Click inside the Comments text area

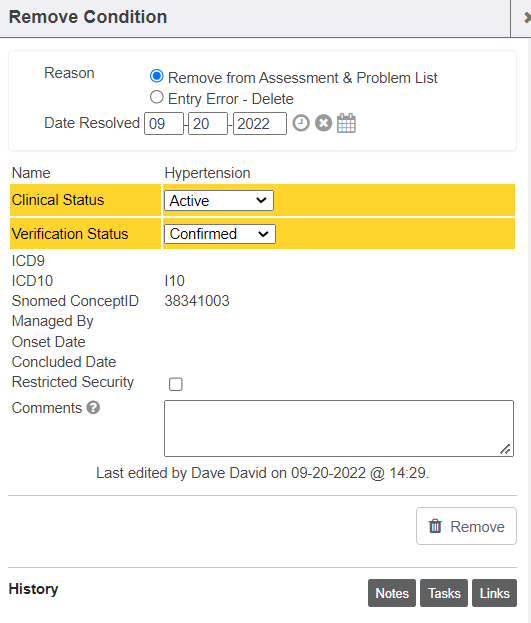click(x=339, y=428)
